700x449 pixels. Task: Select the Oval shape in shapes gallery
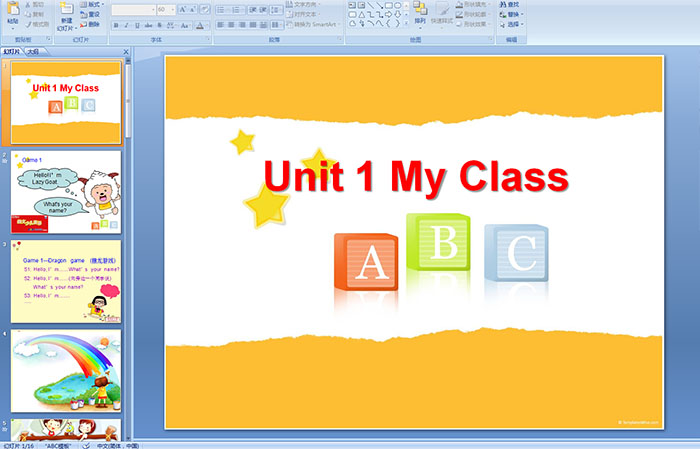point(397,5)
